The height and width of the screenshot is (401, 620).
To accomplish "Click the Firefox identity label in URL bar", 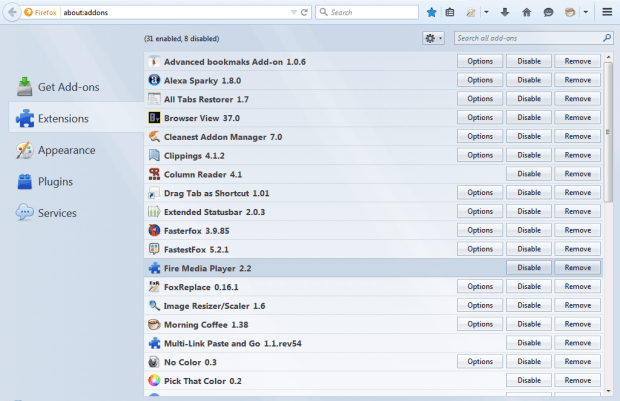I will tap(40, 12).
